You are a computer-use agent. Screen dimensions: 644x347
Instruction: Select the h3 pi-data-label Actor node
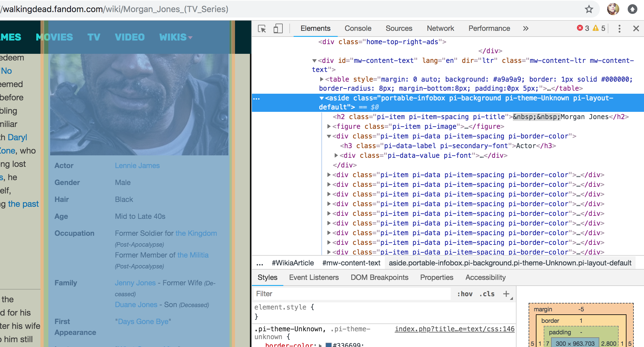pos(448,146)
